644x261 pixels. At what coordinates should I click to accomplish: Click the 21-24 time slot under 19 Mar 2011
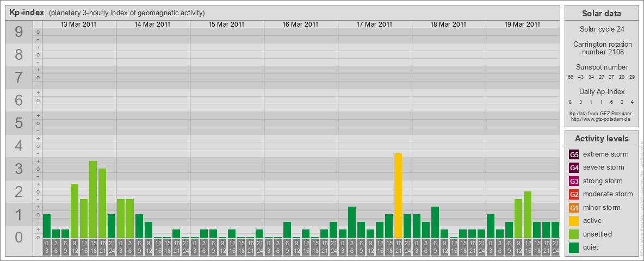(555, 247)
